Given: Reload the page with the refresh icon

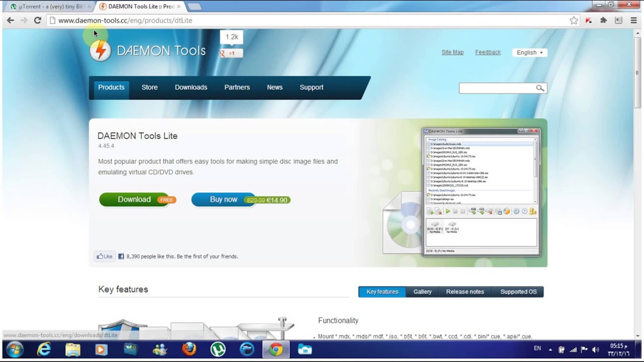Looking at the screenshot, I should click(37, 20).
